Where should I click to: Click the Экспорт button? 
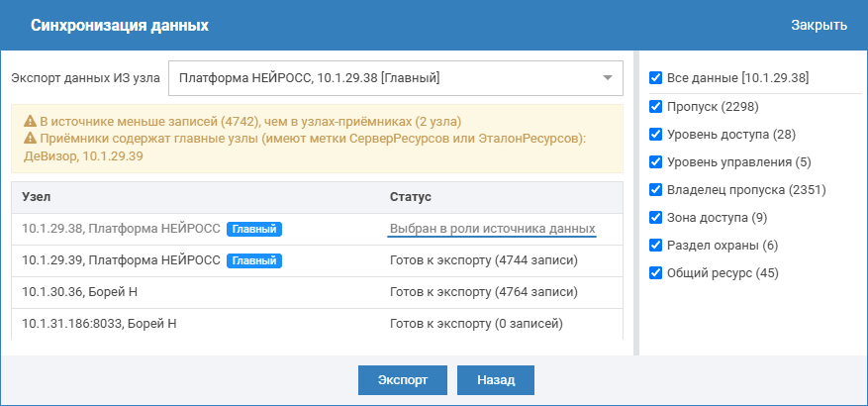pos(403,380)
